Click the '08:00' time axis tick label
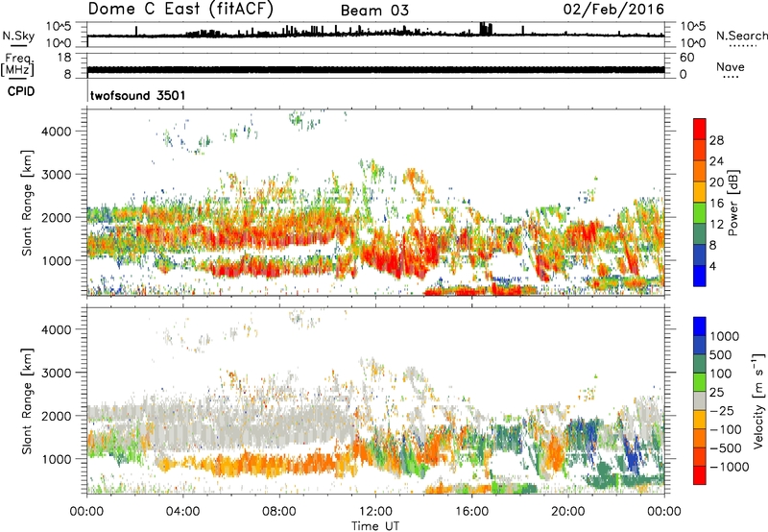Viewport: 768px width, 532px height. pyautogui.click(x=278, y=512)
